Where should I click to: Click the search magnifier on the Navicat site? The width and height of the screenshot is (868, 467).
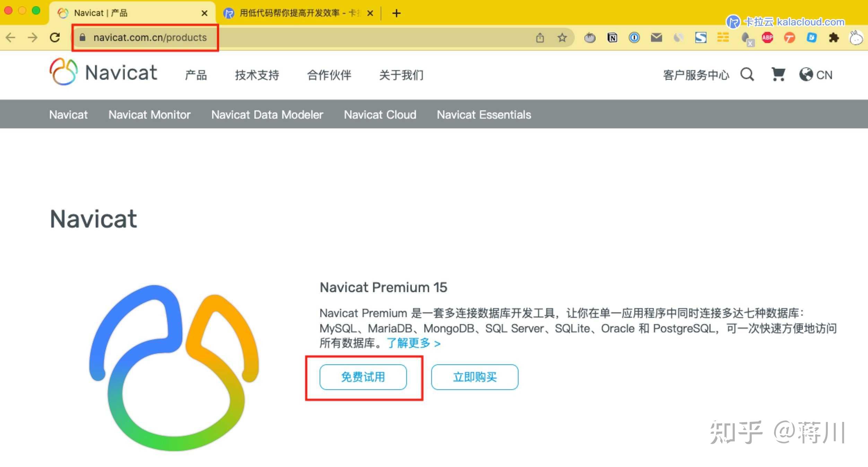click(747, 75)
